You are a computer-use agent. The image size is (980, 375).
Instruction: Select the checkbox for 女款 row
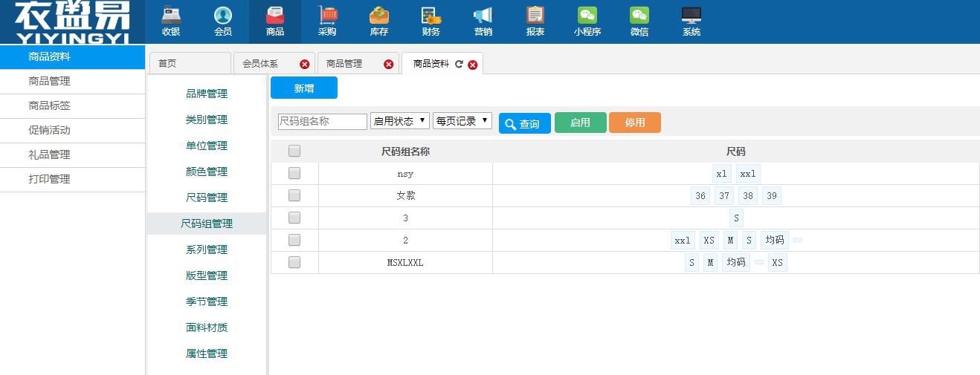pyautogui.click(x=294, y=196)
